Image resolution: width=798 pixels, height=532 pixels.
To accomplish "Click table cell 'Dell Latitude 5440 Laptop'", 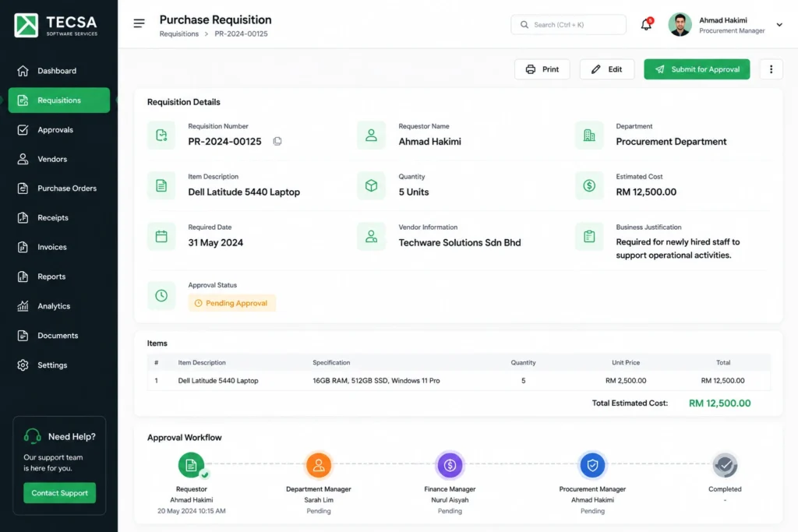I will point(218,380).
